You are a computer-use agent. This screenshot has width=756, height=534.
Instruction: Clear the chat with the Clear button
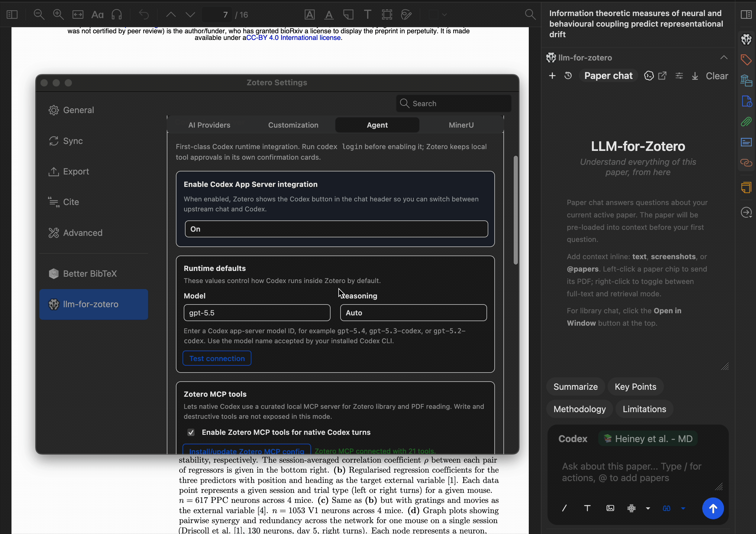tap(716, 76)
